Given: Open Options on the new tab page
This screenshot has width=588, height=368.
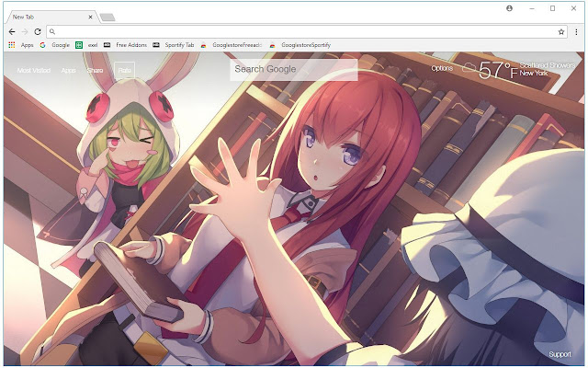Looking at the screenshot, I should coord(442,68).
